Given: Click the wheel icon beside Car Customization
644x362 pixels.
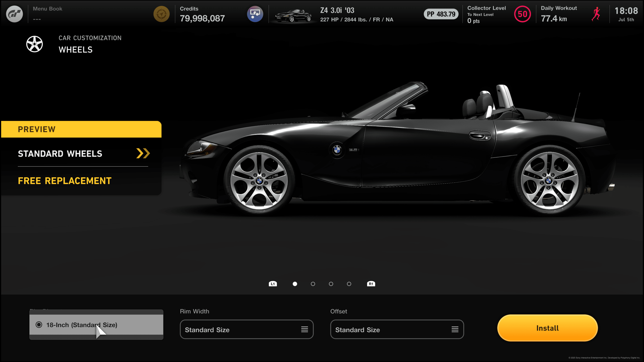Looking at the screenshot, I should [35, 44].
